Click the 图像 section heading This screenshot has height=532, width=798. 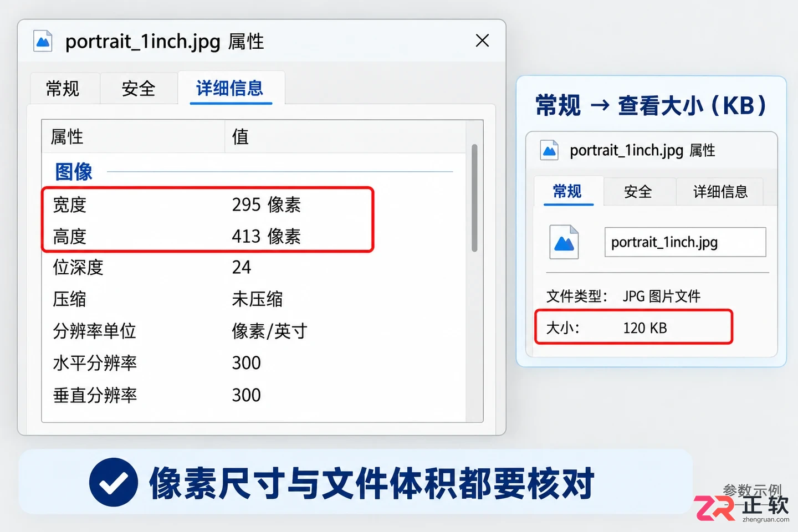[74, 172]
